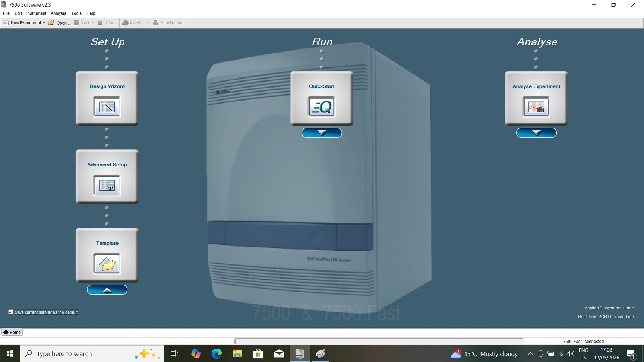Launch Advanced Setup
Viewport: 644px width, 362px height.
click(107, 177)
